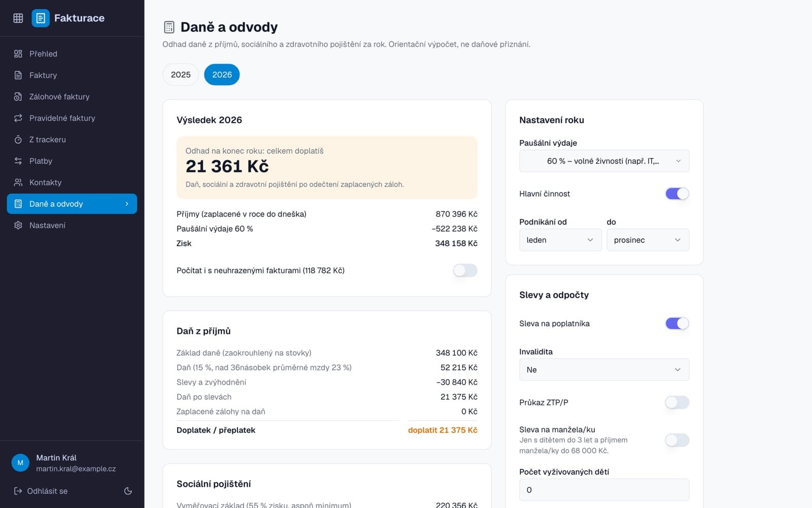Open the apps grid icon
This screenshot has width=812, height=508.
18,18
